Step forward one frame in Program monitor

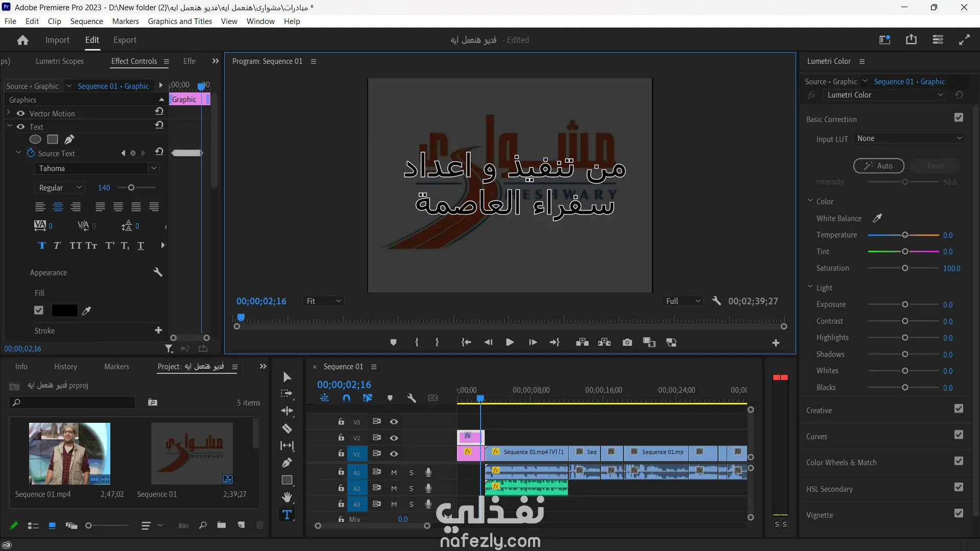point(533,343)
